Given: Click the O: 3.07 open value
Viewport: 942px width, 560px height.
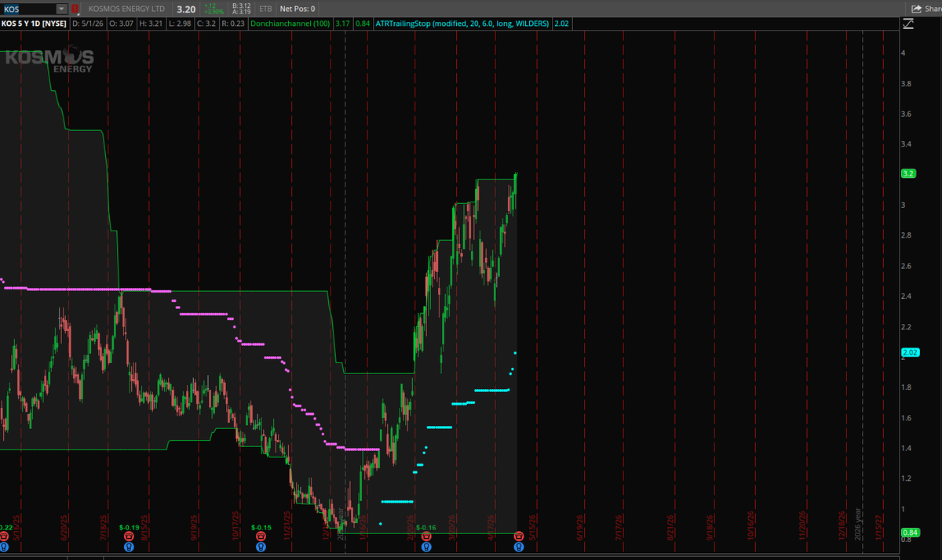Looking at the screenshot, I should point(122,24).
